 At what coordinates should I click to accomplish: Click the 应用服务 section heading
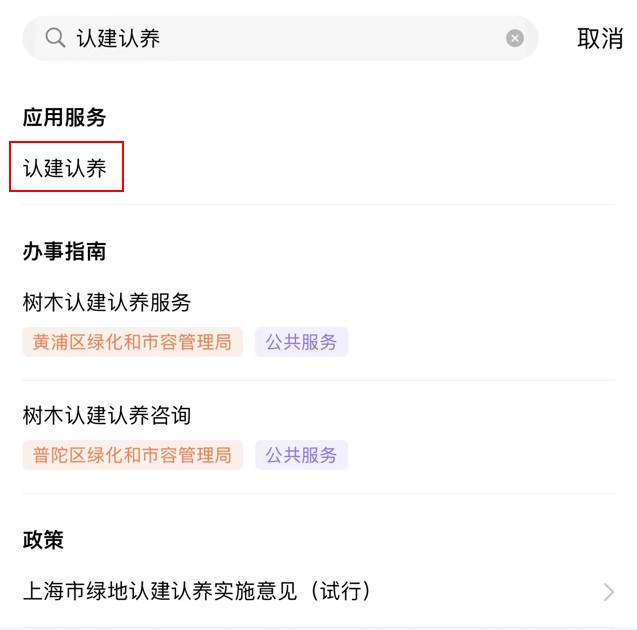click(x=64, y=117)
